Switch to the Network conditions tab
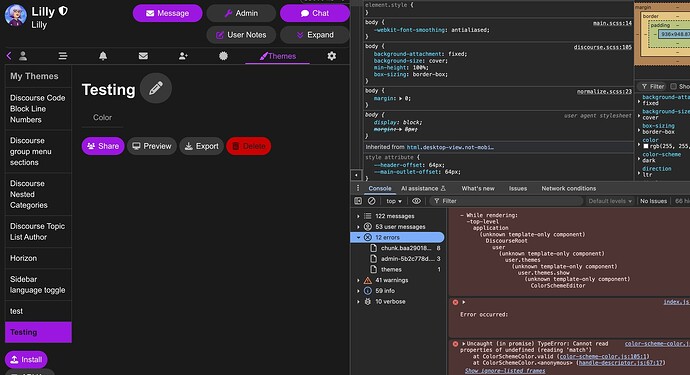 point(569,188)
